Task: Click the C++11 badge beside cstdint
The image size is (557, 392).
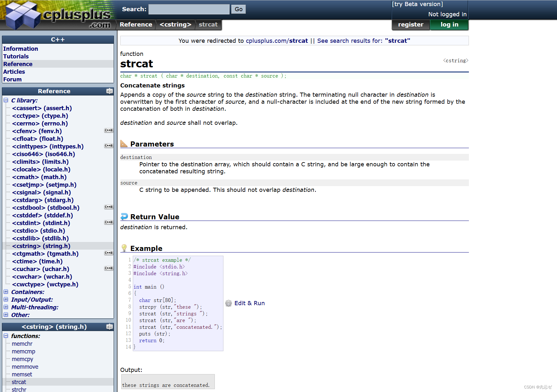Action: 109,222
